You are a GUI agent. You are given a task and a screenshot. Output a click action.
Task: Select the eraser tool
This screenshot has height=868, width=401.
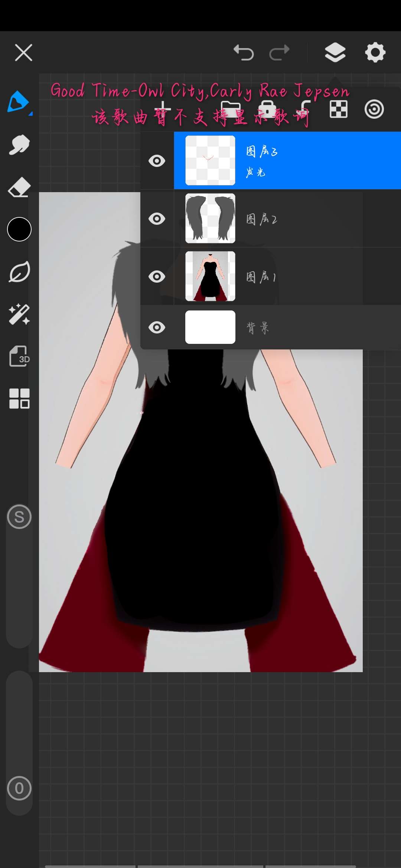[19, 187]
